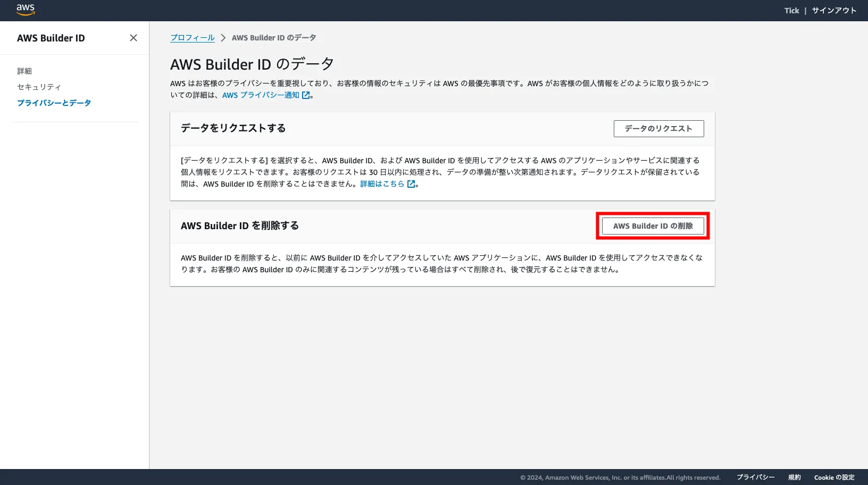Screen dimensions: 868x485
Task: Go back to プロフィール breadcrumb
Action: [x=193, y=38]
